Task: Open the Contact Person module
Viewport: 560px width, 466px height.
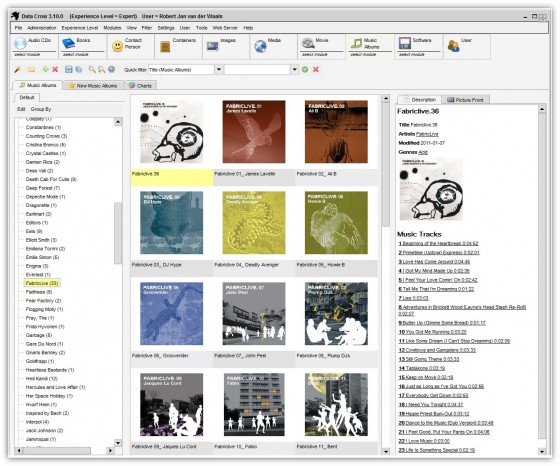Action: pos(130,46)
